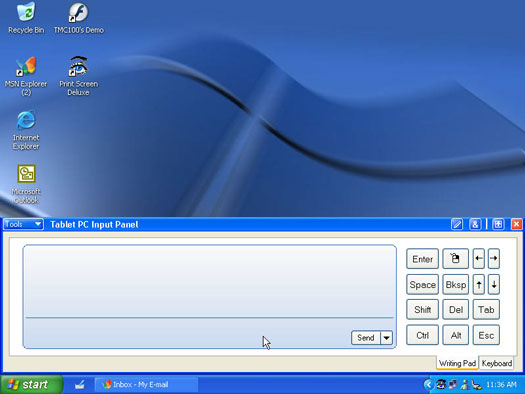
Task: Expand the Send button dropdown arrow
Action: 386,337
